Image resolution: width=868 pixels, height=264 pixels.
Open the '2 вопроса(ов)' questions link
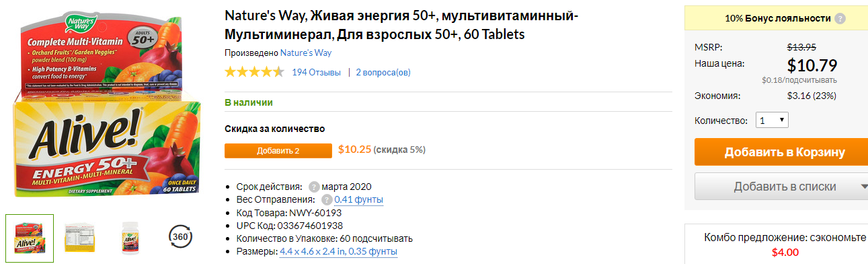tap(383, 72)
